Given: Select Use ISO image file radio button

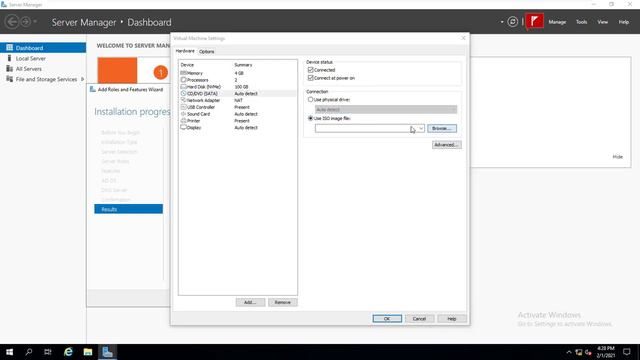Looking at the screenshot, I should [x=311, y=118].
